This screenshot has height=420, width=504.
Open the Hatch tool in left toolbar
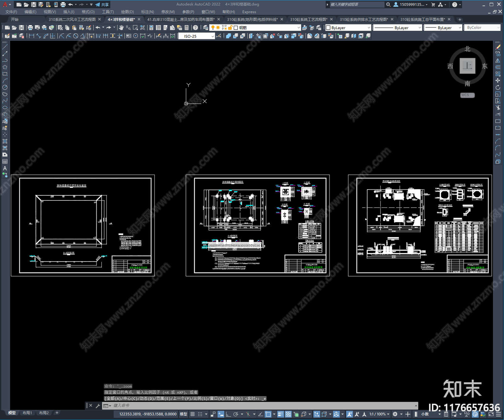coord(5,141)
